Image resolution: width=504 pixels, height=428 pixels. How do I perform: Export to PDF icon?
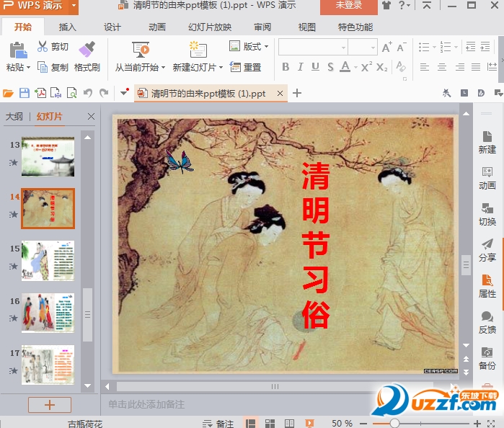(40, 93)
